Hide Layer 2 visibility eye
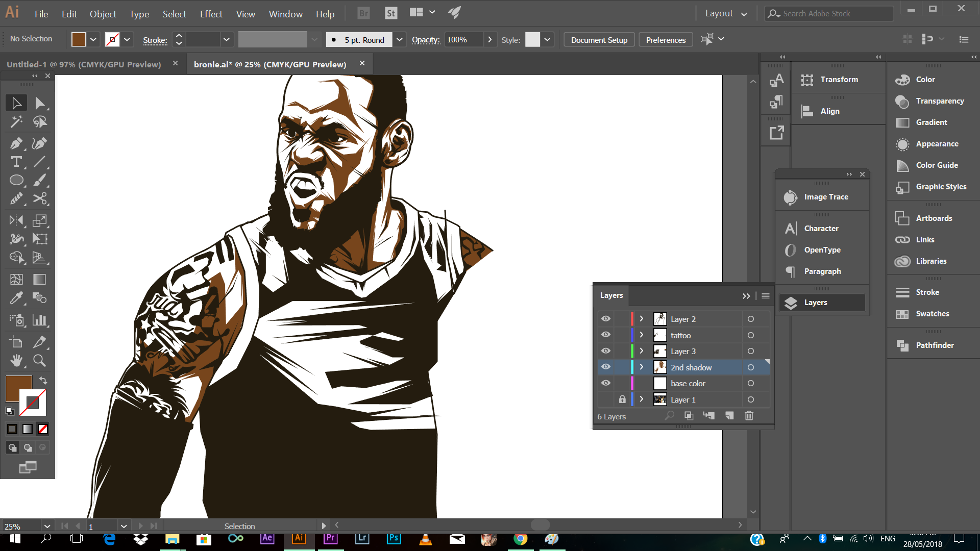 606,319
